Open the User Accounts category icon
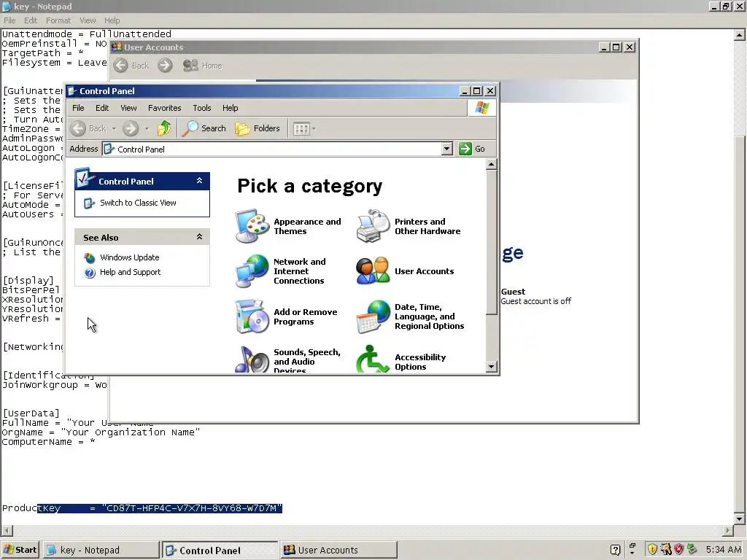The width and height of the screenshot is (747, 560). 373,271
